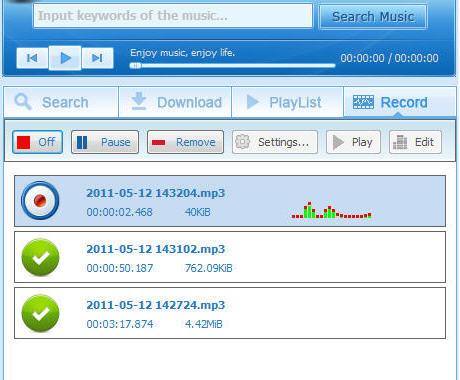Screen dimensions: 460x380
Task: Click the Search Music button
Action: click(373, 17)
